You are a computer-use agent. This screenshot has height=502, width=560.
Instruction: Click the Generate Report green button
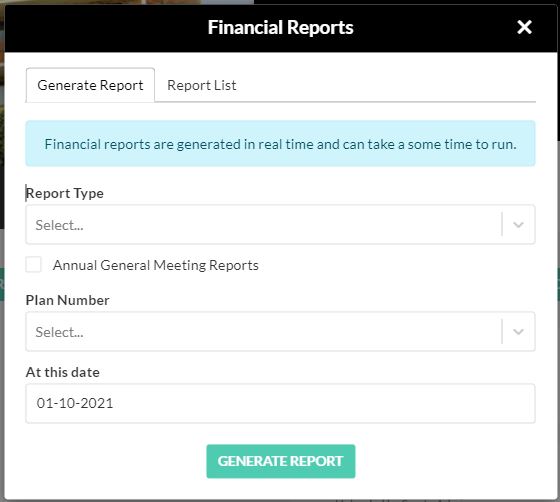[281, 461]
